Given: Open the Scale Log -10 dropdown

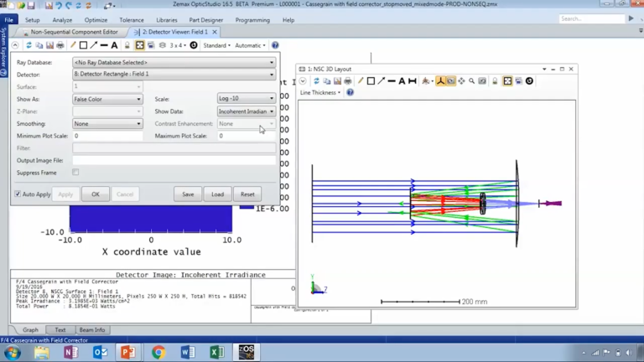Looking at the screenshot, I should [x=246, y=99].
